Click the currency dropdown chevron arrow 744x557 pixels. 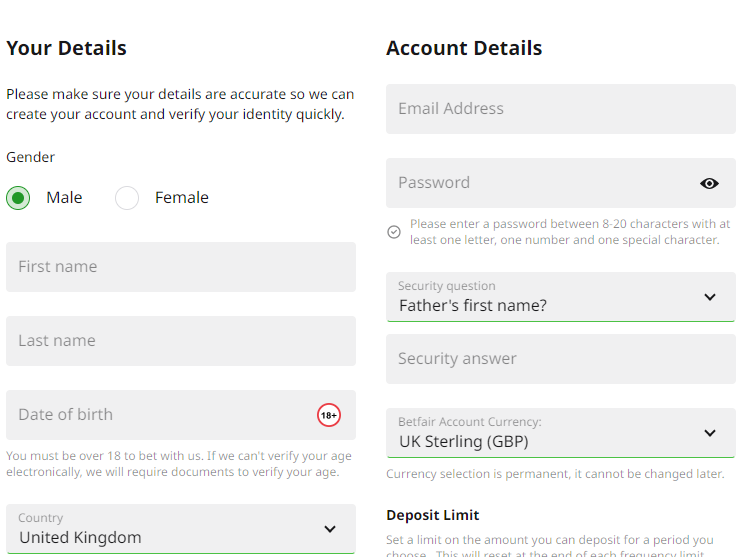tap(710, 433)
